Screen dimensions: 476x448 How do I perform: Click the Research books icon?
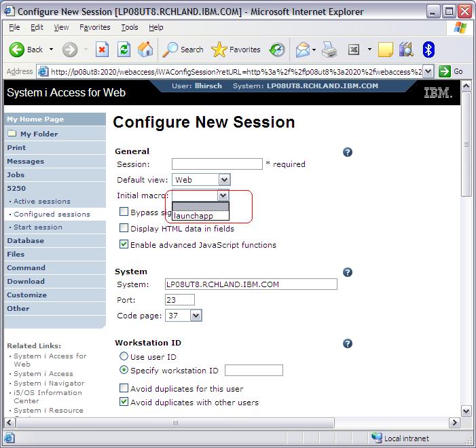[406, 50]
